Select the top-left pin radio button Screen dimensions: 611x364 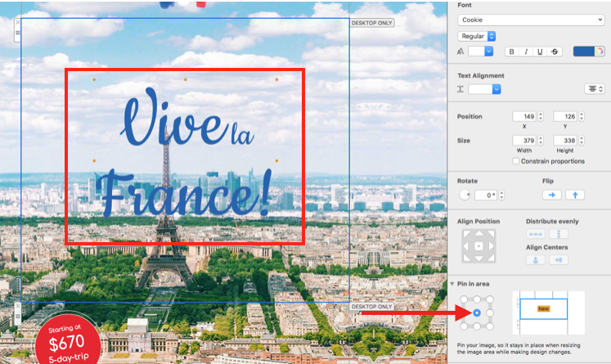tap(464, 299)
